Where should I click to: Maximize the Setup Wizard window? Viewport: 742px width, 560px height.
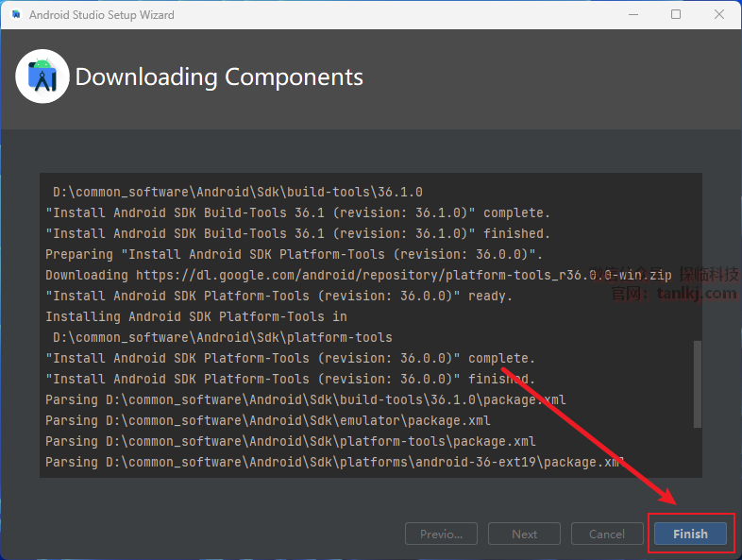(676, 15)
